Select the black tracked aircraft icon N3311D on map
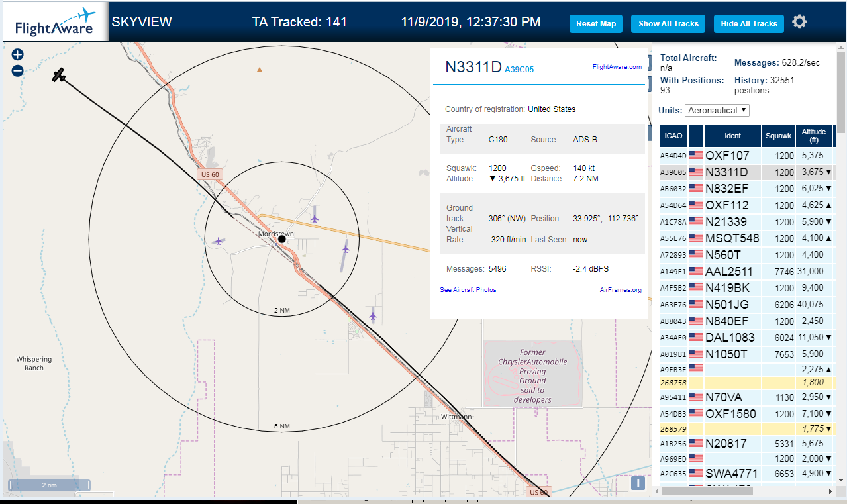 click(60, 75)
